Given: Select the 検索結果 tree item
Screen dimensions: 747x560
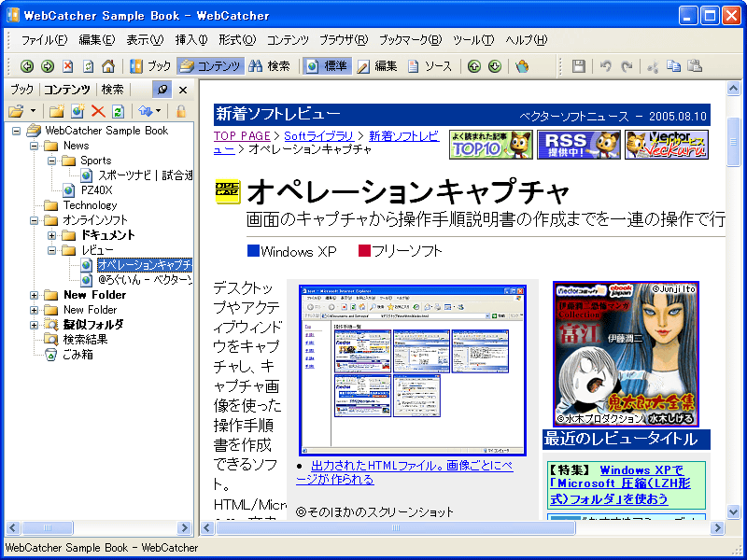Looking at the screenshot, I should click(x=85, y=340).
